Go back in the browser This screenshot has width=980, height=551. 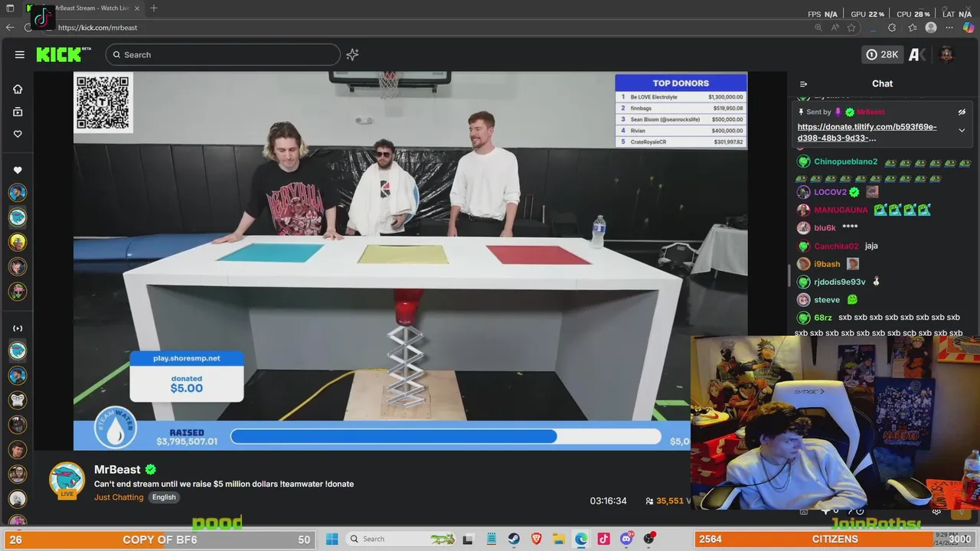(x=10, y=28)
